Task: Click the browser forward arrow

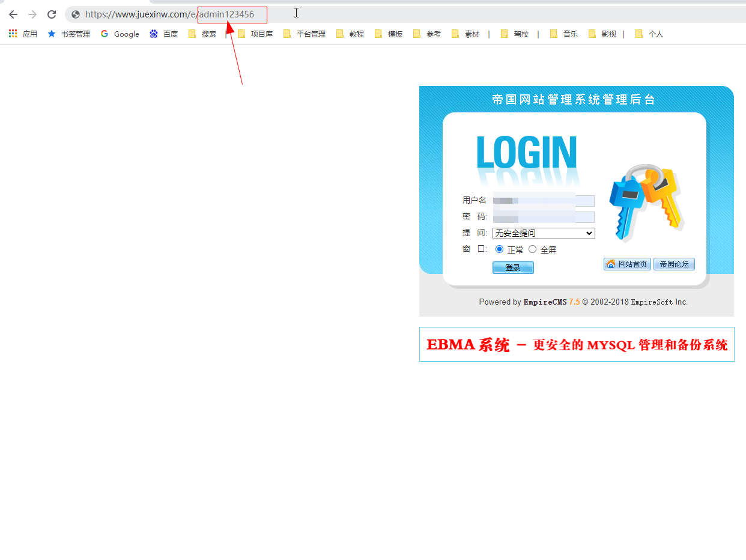Action: pos(32,14)
